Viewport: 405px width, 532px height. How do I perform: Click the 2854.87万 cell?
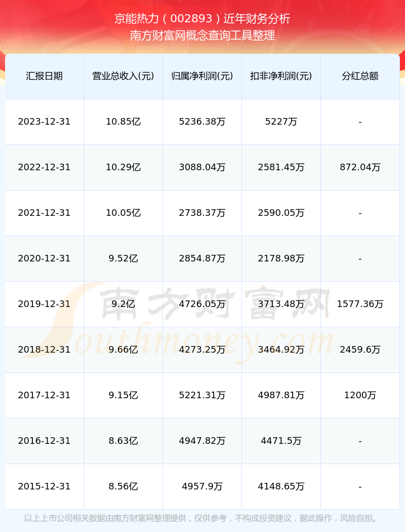pos(202,258)
